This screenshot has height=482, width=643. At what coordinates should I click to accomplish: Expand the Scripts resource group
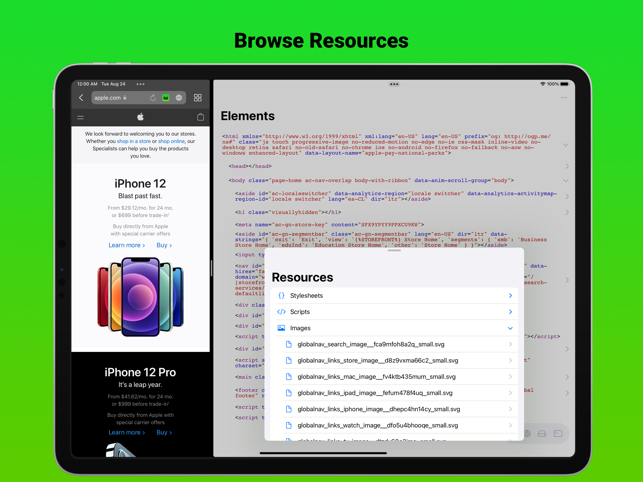click(394, 312)
